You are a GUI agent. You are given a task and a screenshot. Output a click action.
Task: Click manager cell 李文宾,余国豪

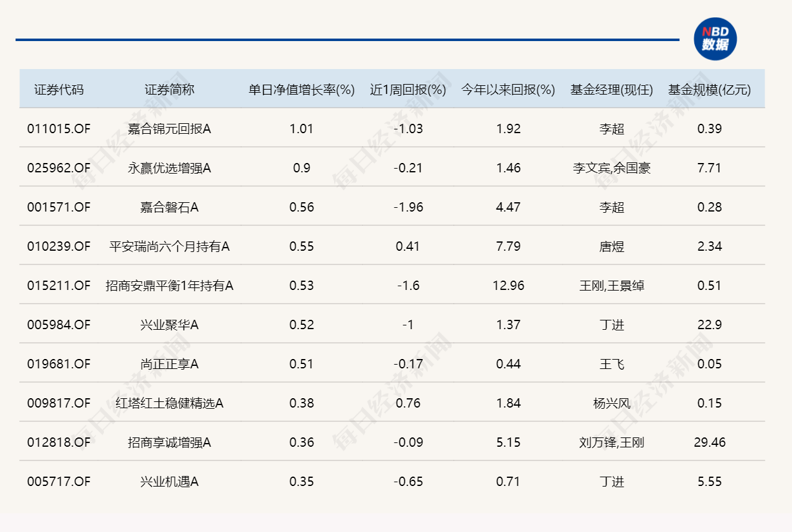point(612,168)
